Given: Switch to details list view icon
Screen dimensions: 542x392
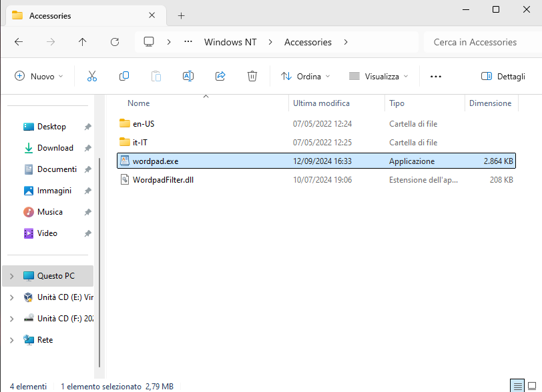Looking at the screenshot, I should pyautogui.click(x=517, y=386).
